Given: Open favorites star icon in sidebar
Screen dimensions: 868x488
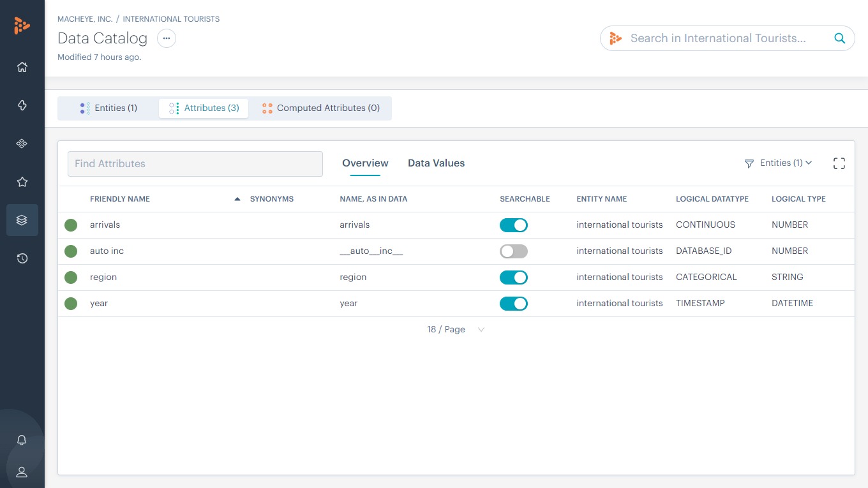Looking at the screenshot, I should click(x=22, y=182).
